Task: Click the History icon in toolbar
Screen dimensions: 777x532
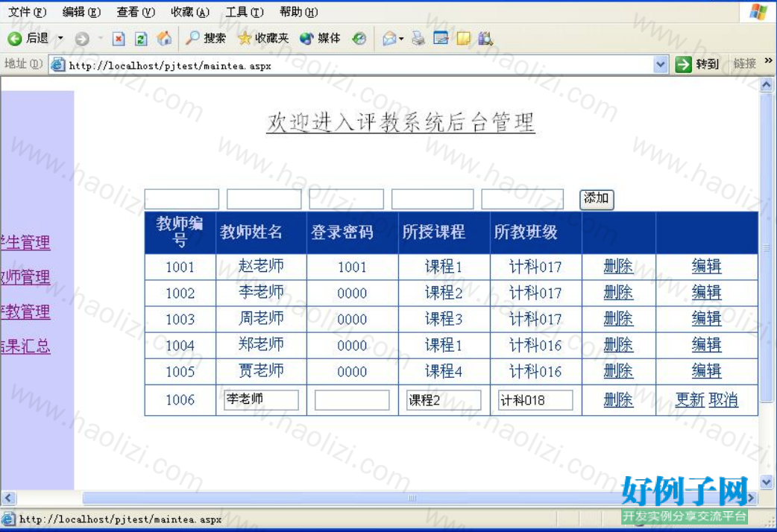Action: tap(359, 38)
